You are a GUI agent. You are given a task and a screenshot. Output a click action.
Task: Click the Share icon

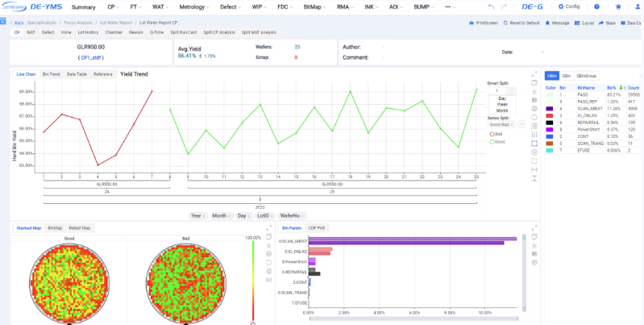tap(607, 23)
